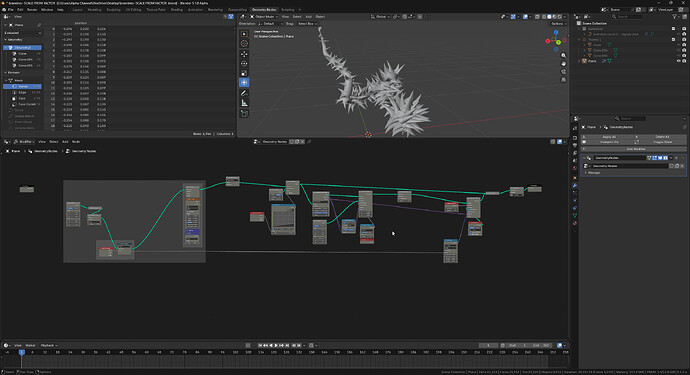Click the GeometryNodes modifier name field

[x=620, y=158]
